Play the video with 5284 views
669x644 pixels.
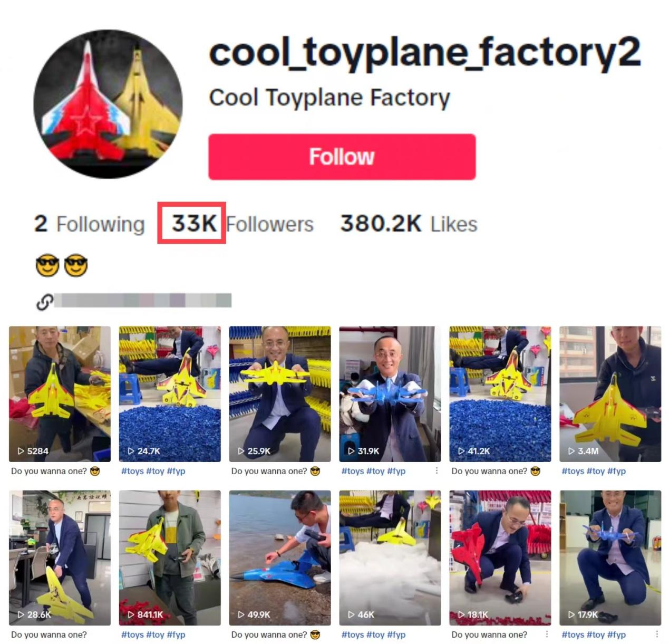coord(60,394)
